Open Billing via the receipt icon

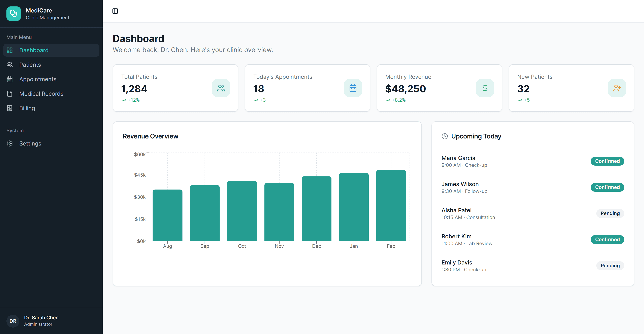point(9,108)
